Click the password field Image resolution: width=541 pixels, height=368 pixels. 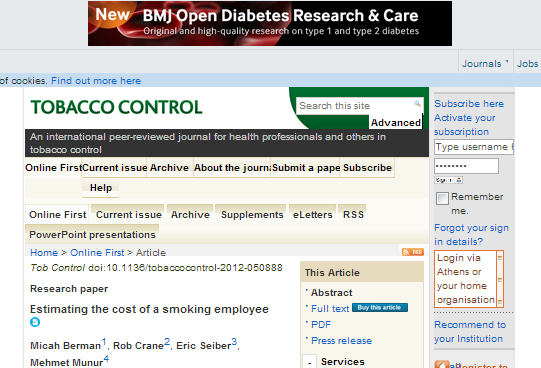coord(466,166)
